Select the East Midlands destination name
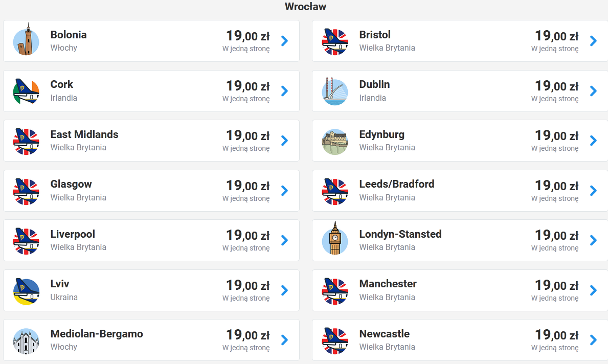 (x=84, y=134)
